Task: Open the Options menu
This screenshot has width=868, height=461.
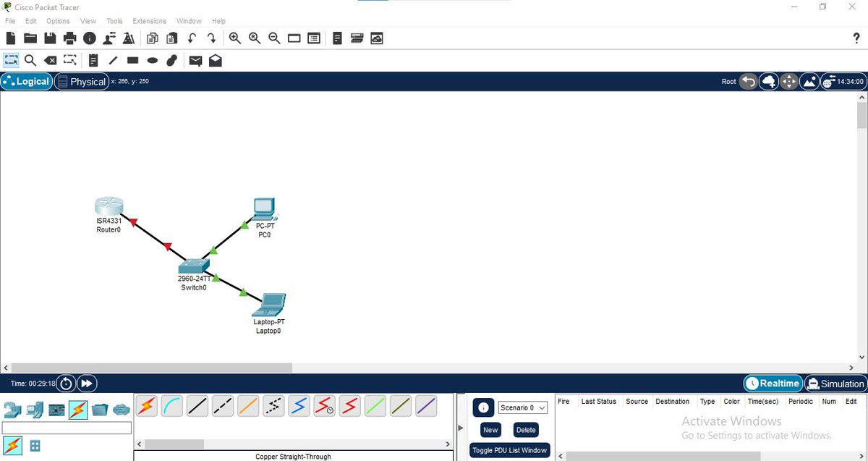Action: click(58, 21)
